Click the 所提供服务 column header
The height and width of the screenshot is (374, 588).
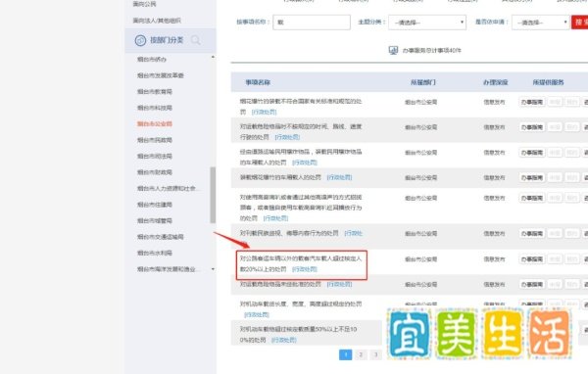pos(548,82)
